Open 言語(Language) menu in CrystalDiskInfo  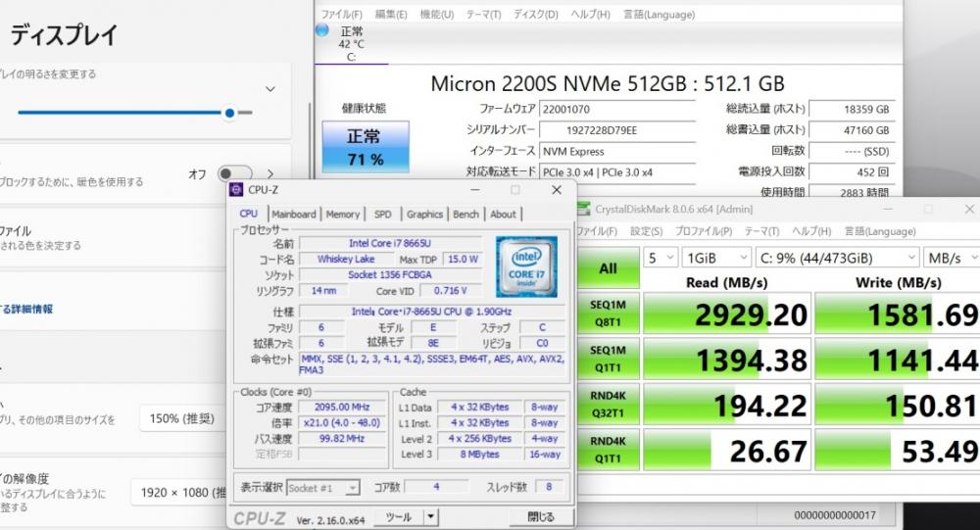[659, 14]
